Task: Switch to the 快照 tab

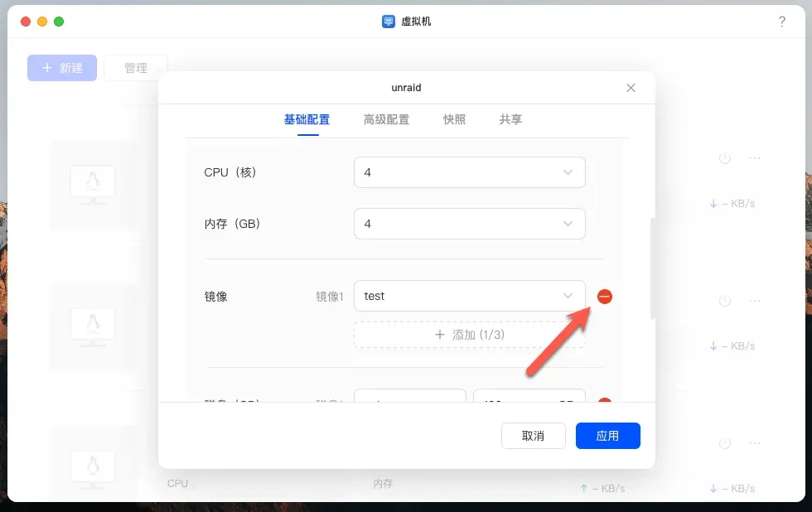Action: (454, 119)
